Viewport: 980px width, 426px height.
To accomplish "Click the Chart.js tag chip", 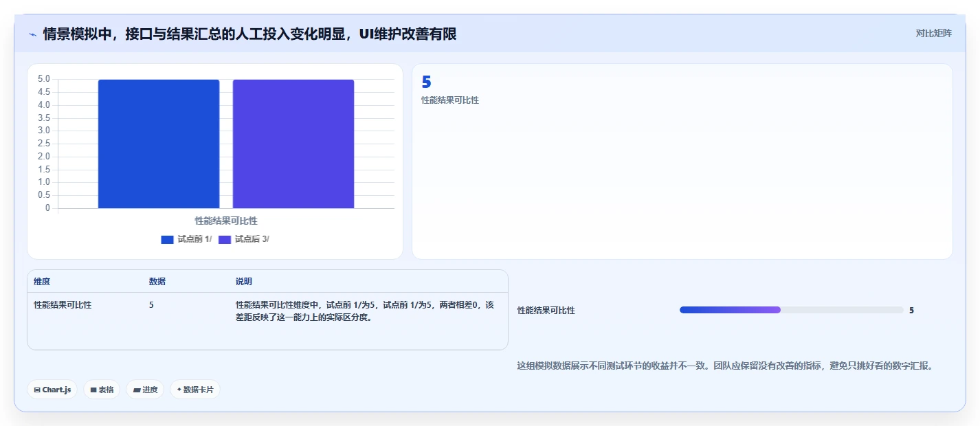I will (52, 390).
